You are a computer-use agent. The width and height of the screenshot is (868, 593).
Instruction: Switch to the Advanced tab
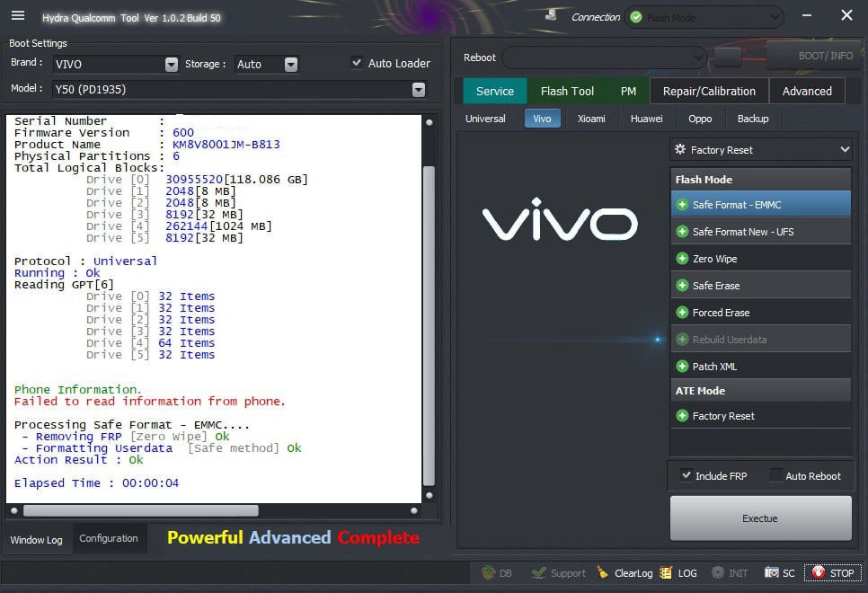807,91
